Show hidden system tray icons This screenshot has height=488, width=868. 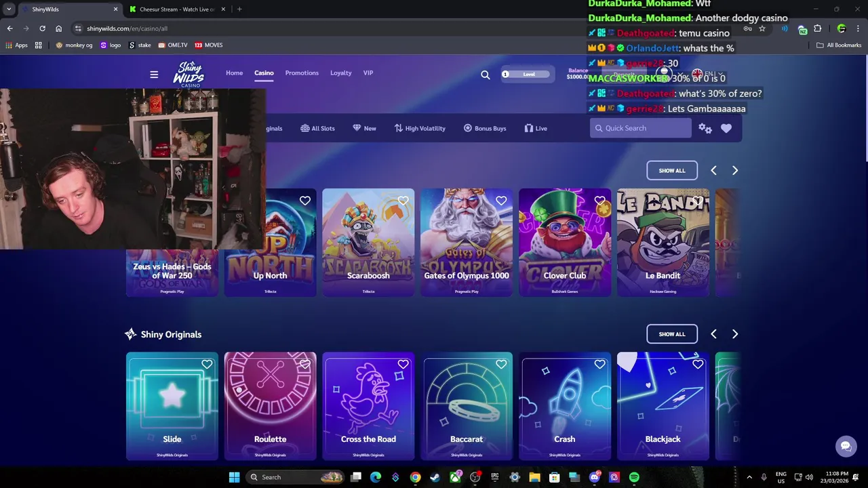tap(749, 477)
